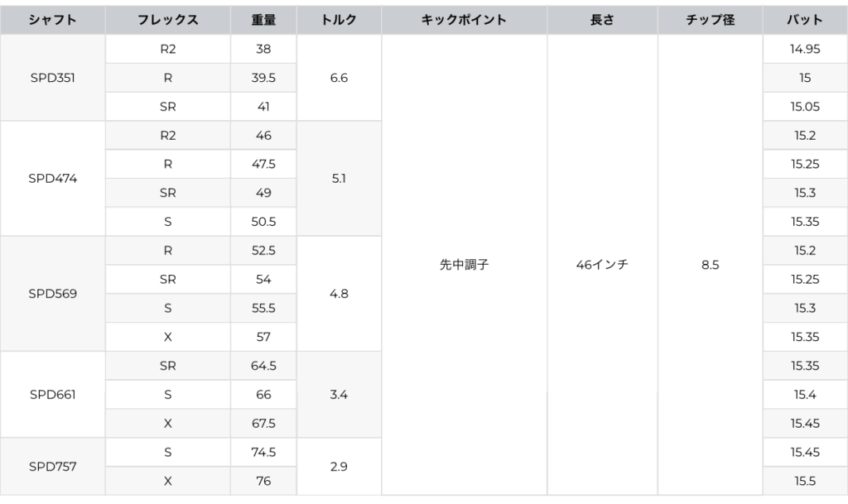Click the シャフト column header

tap(52, 20)
